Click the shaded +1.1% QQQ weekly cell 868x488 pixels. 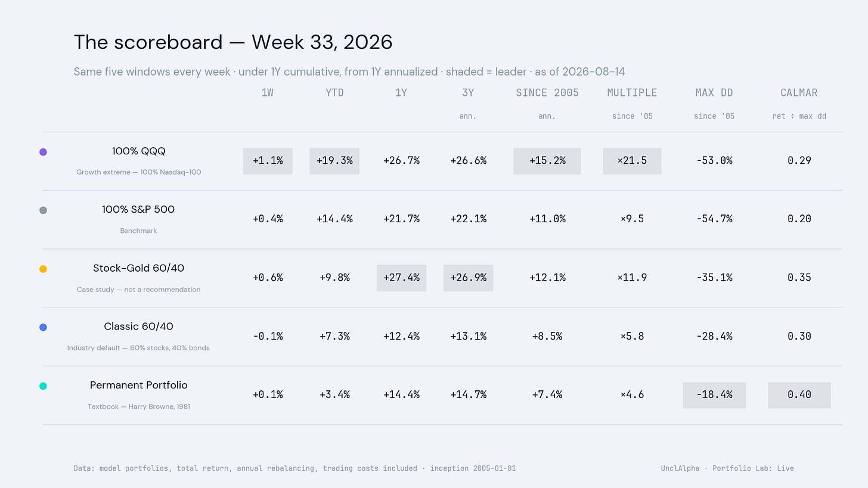pyautogui.click(x=268, y=161)
